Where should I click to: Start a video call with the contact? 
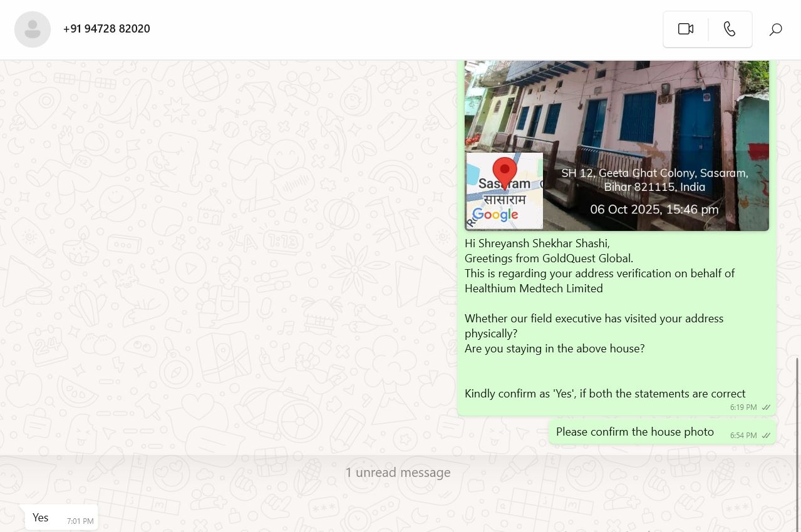tap(686, 29)
